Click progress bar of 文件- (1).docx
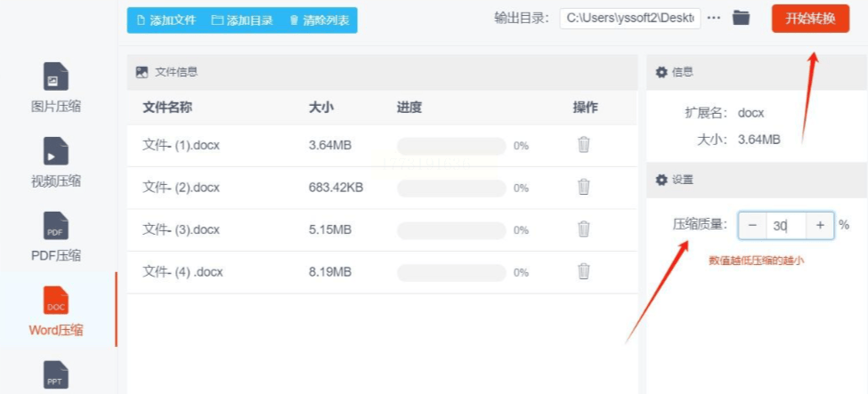The image size is (868, 394). (451, 146)
